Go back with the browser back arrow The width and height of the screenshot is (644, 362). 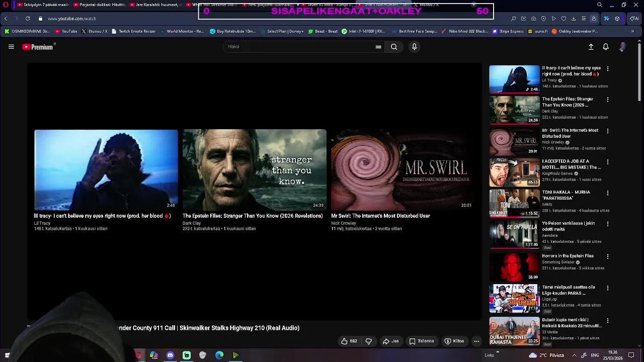click(6, 19)
